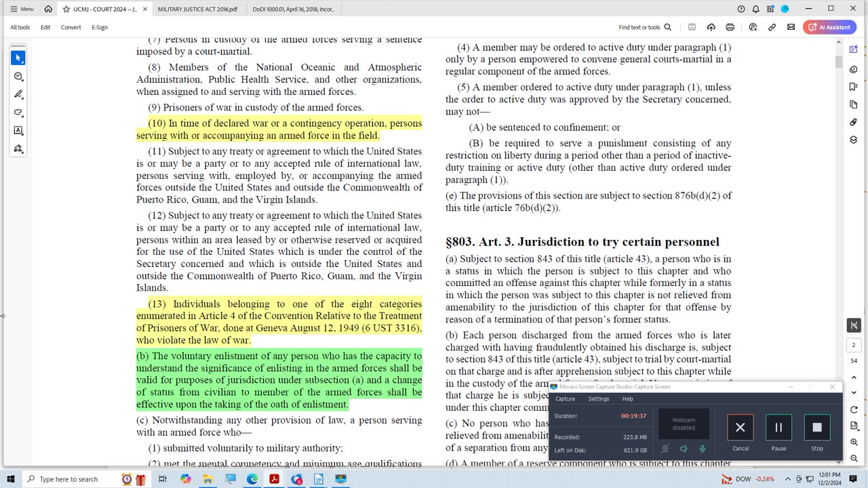Open Movavi Help menu

[x=627, y=399]
